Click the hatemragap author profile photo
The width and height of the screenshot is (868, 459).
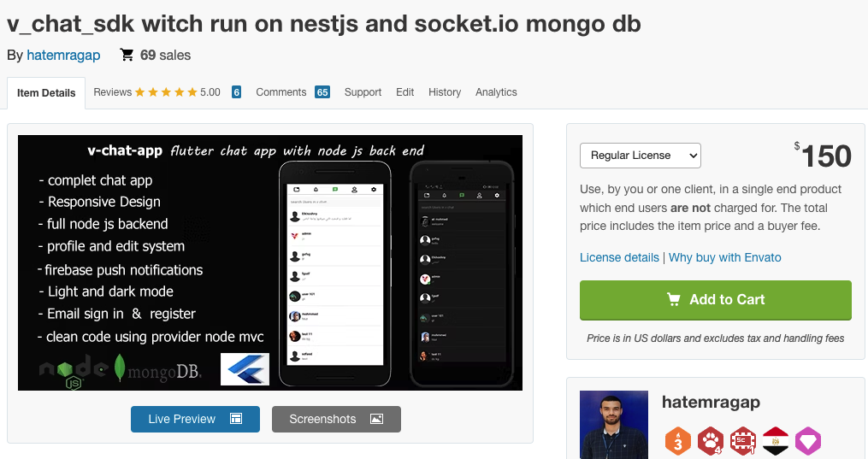[x=614, y=425]
